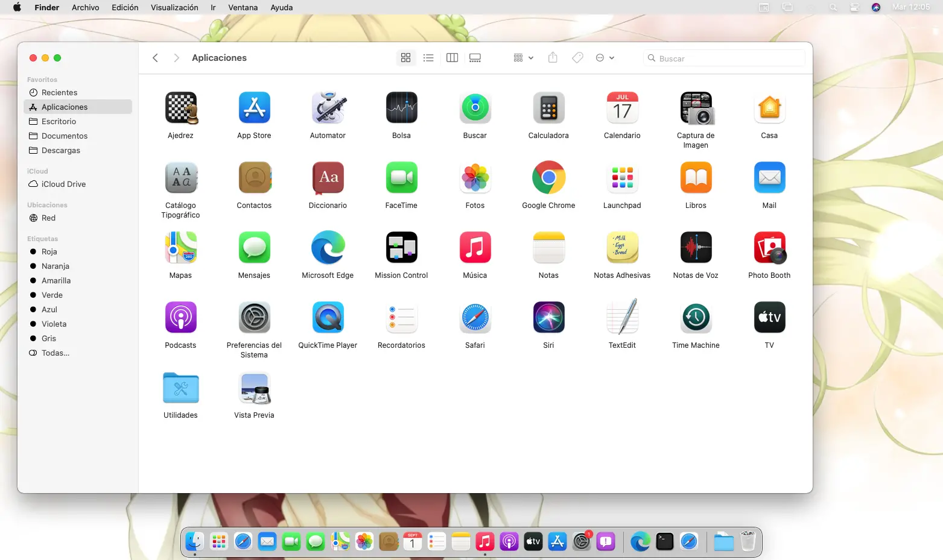This screenshot has height=560, width=943.
Task: Open the App Store icon in Finder
Action: (254, 108)
